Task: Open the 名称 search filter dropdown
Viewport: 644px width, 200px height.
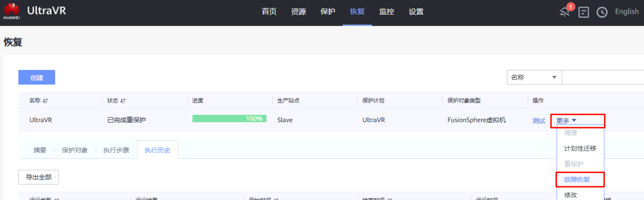Action: coord(534,77)
